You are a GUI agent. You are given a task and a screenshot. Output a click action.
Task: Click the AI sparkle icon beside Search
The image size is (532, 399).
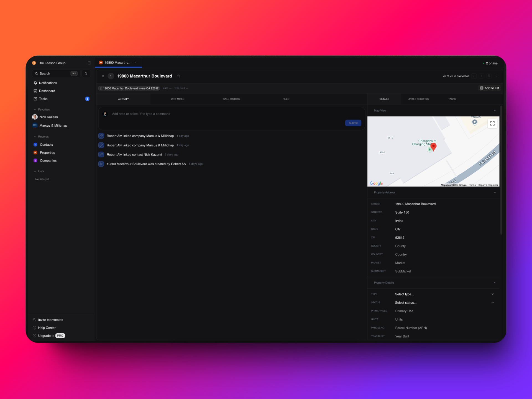point(86,74)
